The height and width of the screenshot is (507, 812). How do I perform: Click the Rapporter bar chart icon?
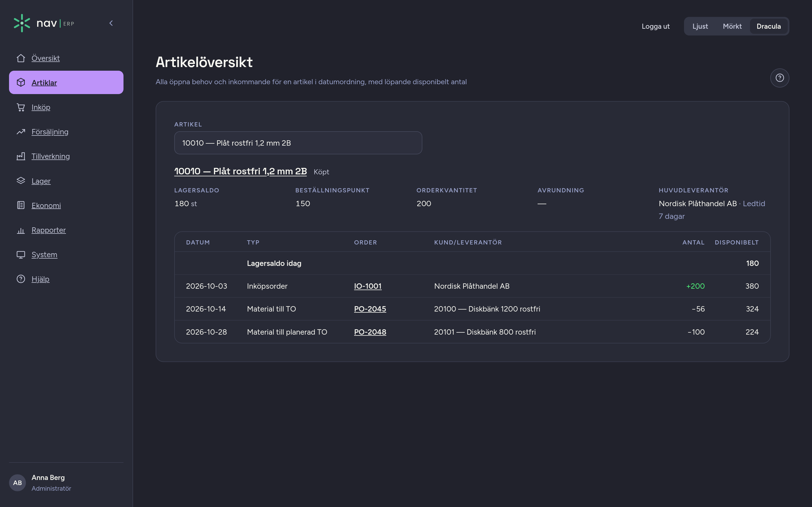[x=21, y=230]
